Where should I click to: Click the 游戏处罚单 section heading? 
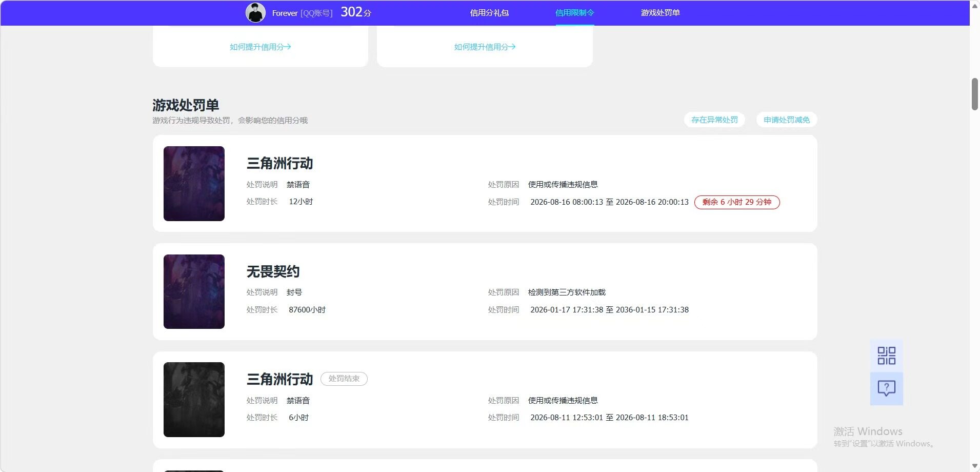coord(186,105)
